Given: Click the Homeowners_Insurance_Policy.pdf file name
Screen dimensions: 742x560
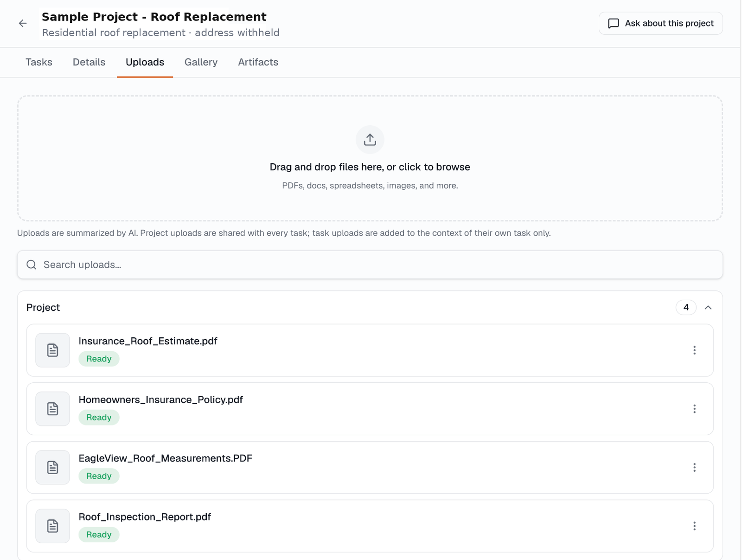Looking at the screenshot, I should click(161, 399).
